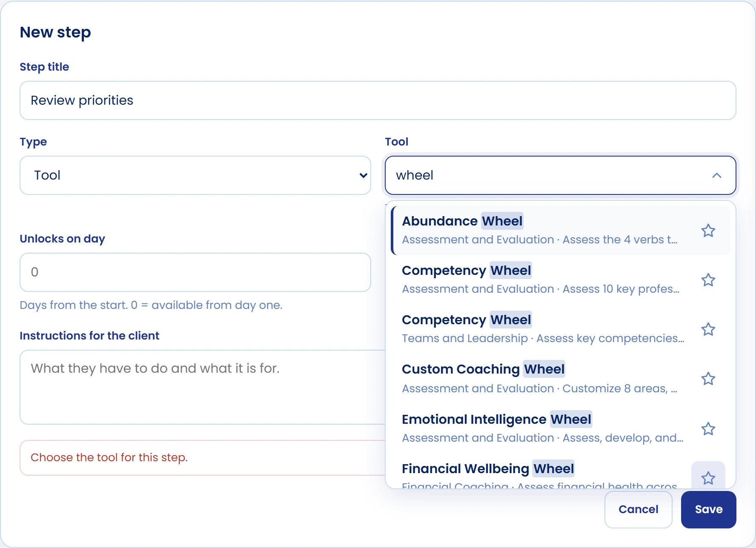
Task: Click the Save button
Action: pos(708,510)
